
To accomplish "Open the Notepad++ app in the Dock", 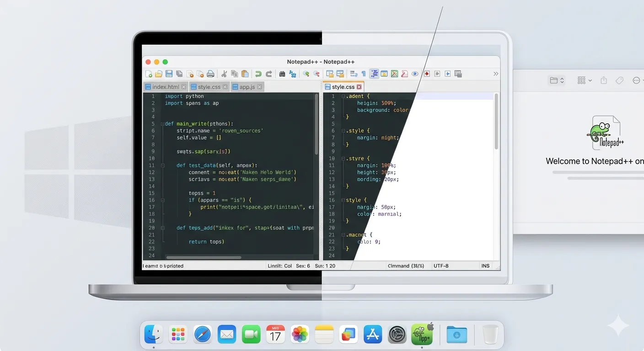I will (422, 335).
